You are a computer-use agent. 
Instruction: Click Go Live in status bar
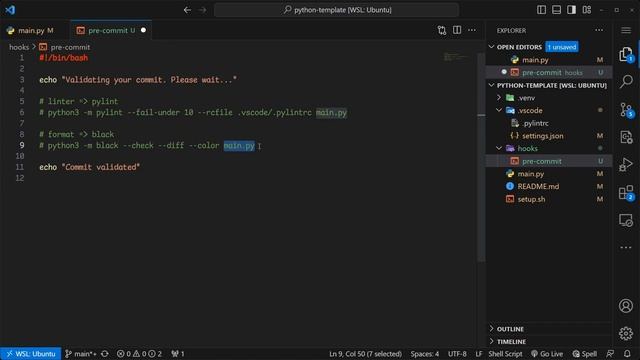547,354
